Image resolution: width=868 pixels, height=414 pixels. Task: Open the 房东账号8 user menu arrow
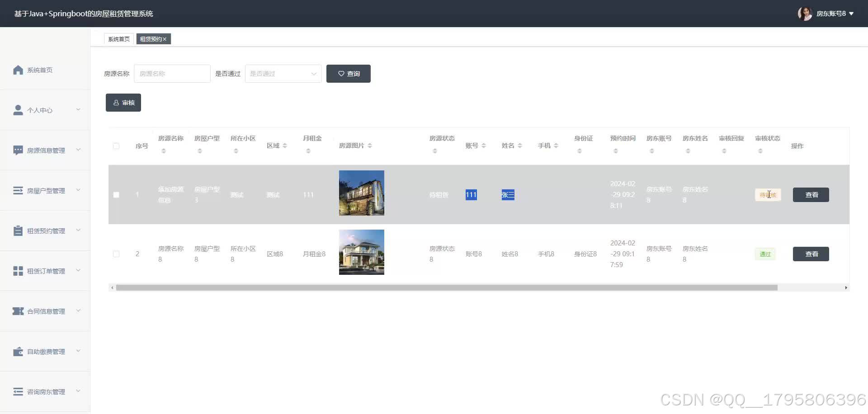pos(851,14)
